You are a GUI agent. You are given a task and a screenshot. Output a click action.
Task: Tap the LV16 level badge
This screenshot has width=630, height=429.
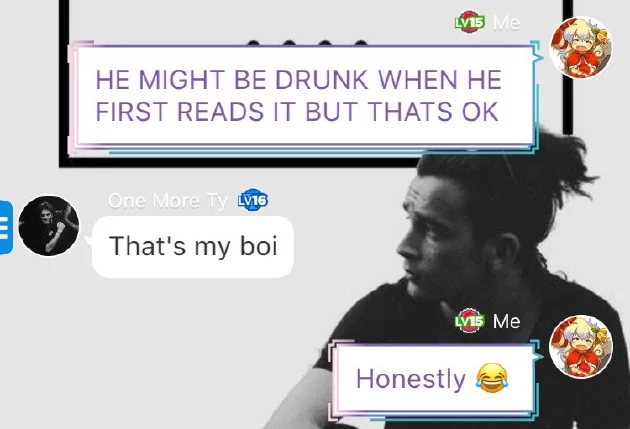[253, 200]
